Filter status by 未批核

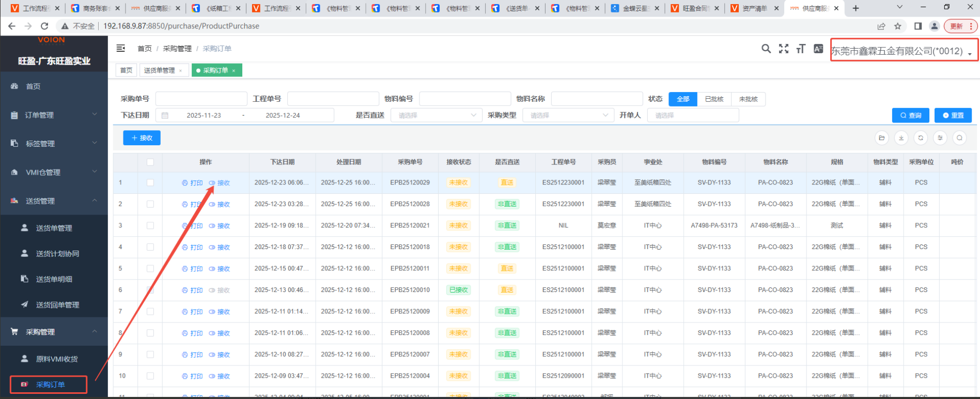748,99
